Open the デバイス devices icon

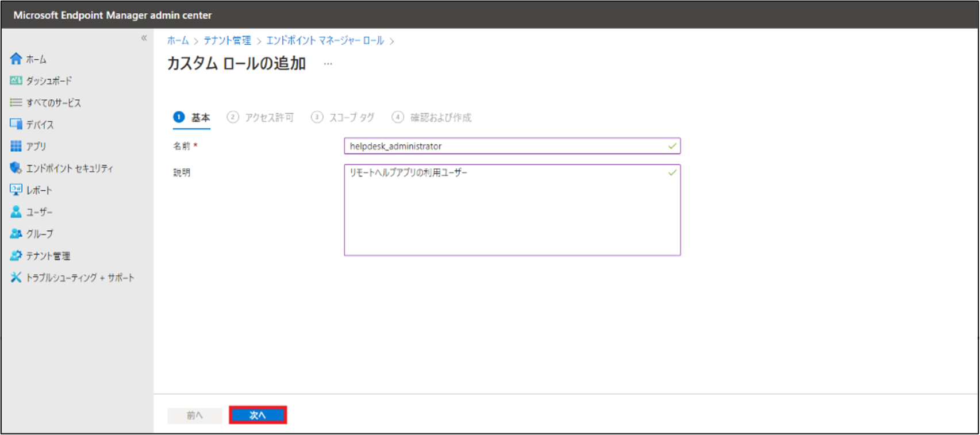(16, 124)
